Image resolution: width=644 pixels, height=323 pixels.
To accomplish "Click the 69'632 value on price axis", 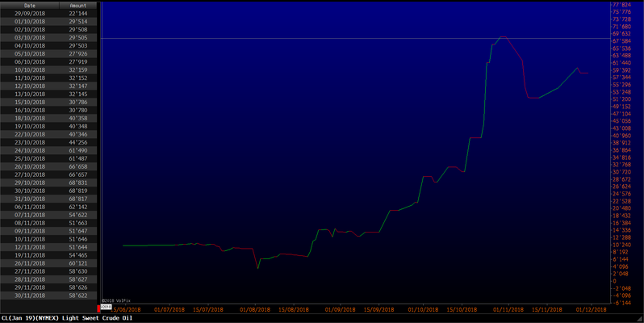I will tap(622, 34).
